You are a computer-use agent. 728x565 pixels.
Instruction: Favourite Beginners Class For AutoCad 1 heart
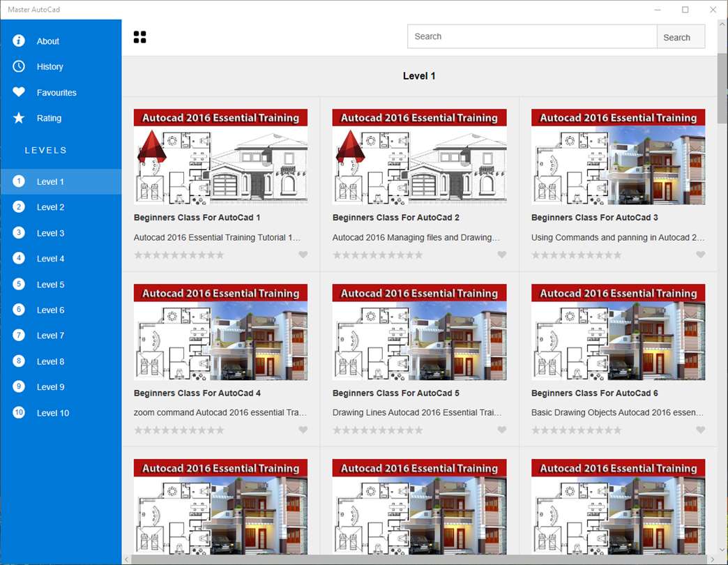click(x=303, y=255)
